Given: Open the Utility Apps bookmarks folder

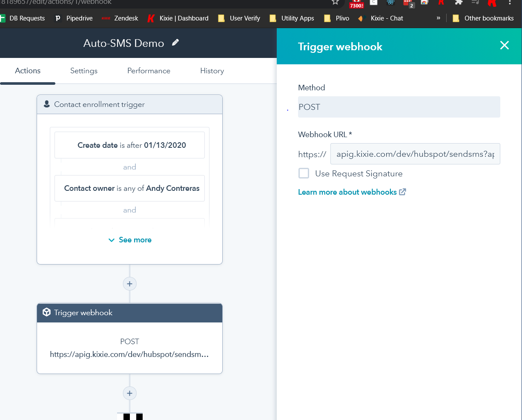Looking at the screenshot, I should 292,18.
